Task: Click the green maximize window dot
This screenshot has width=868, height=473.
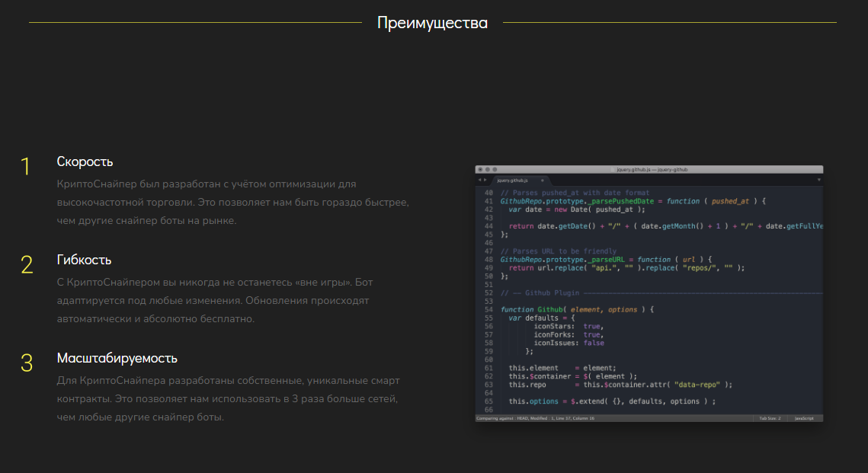Action: (x=495, y=169)
